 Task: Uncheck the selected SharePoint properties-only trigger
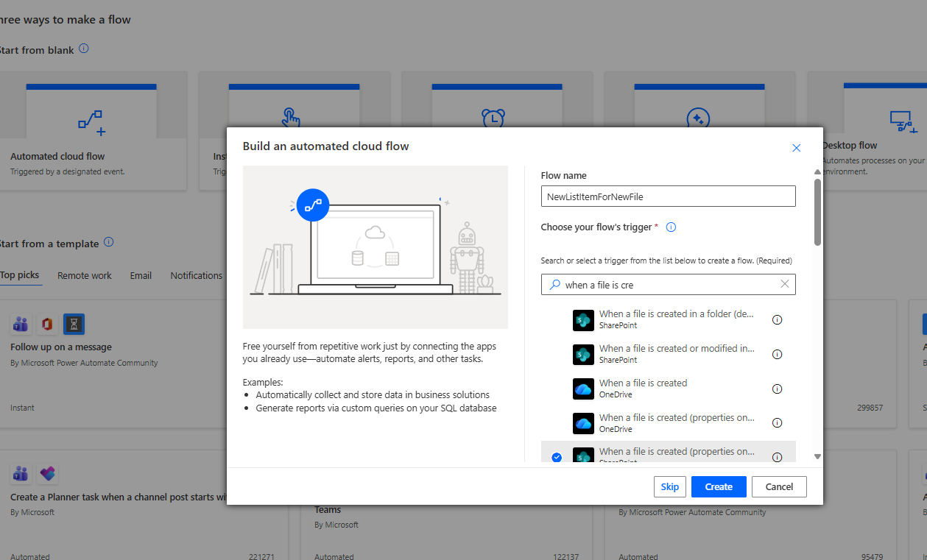[x=557, y=457]
